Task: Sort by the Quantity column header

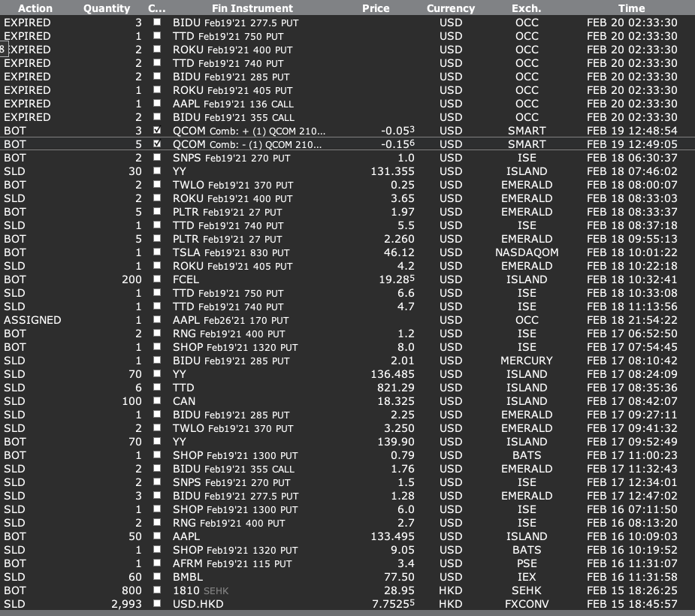Action: 107,8
